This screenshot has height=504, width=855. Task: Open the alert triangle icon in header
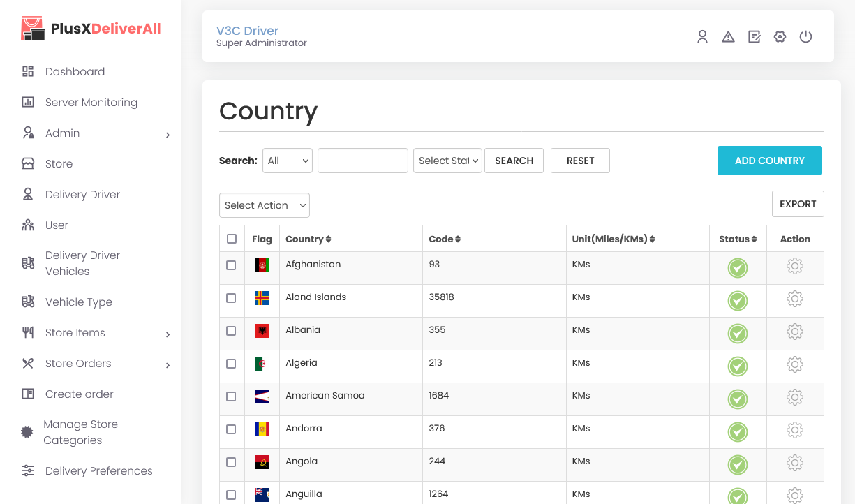click(729, 36)
